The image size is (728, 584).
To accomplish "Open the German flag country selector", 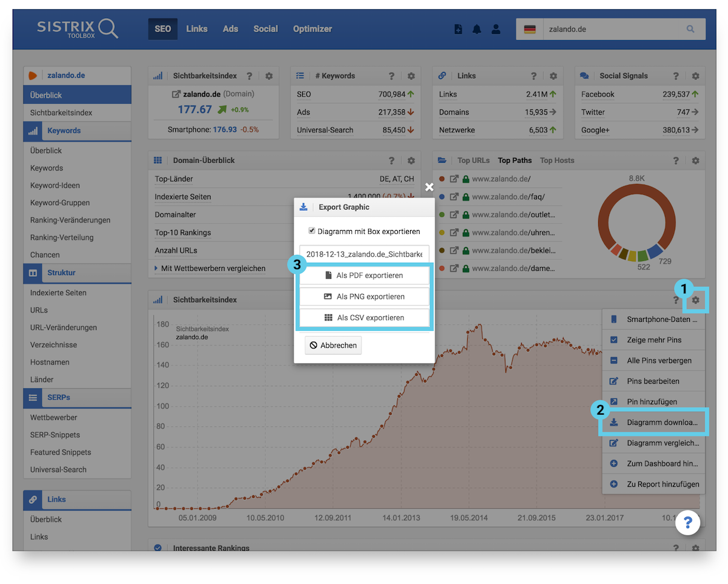I will tap(530, 29).
